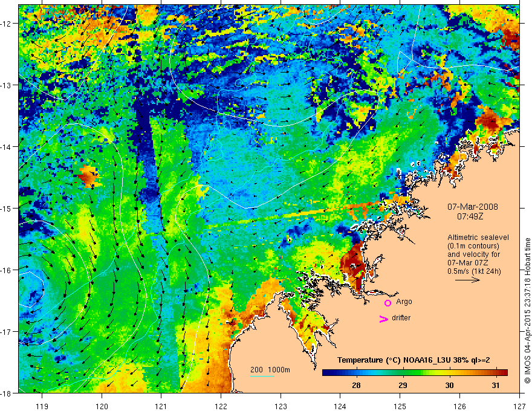Click the 'Altimetric sealevel' text

[x=478, y=238]
